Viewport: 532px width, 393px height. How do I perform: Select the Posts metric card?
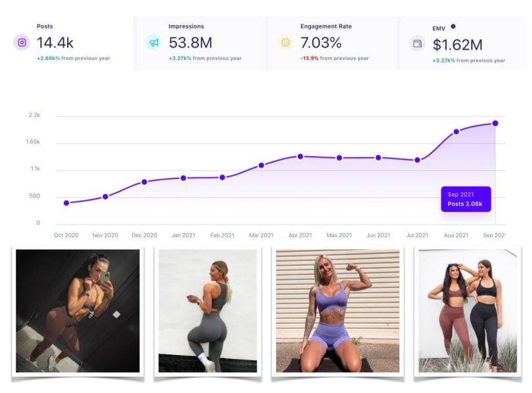(x=68, y=43)
